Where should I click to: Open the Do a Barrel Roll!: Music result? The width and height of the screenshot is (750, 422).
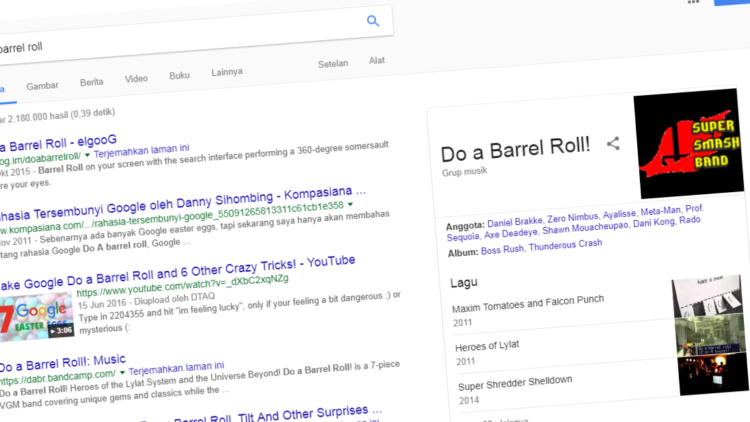click(62, 363)
